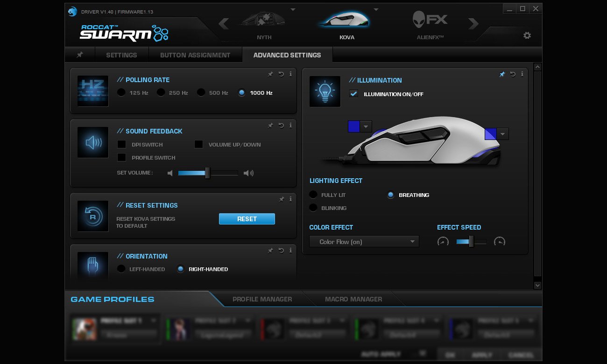This screenshot has height=364, width=607.
Task: Click the rear light blue color swatch
Action: pyautogui.click(x=491, y=134)
